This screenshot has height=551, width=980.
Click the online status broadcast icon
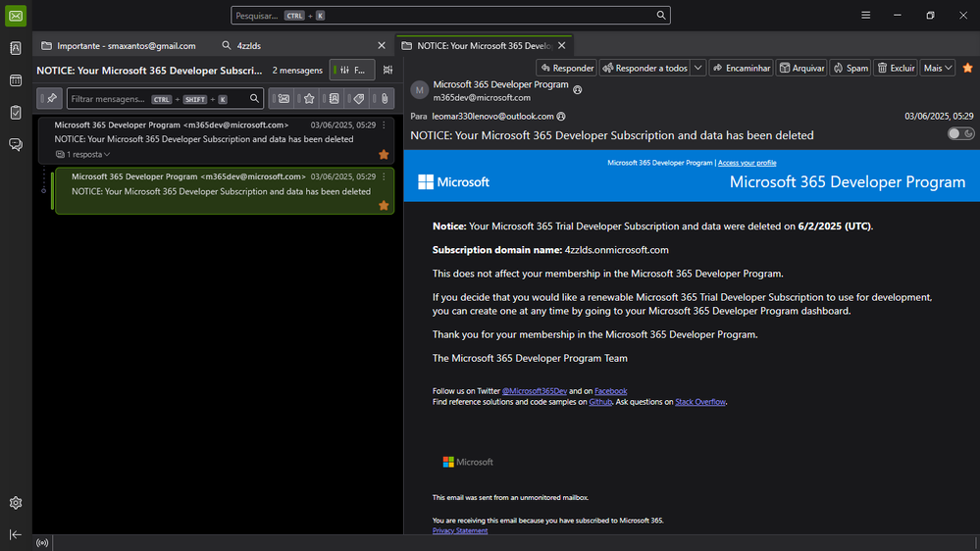pos(42,543)
